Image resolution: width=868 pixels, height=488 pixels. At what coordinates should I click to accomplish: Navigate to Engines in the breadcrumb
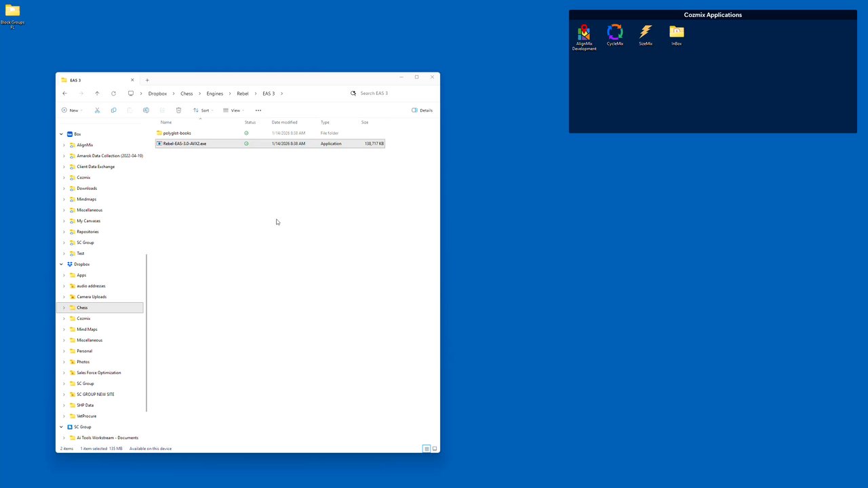click(215, 94)
